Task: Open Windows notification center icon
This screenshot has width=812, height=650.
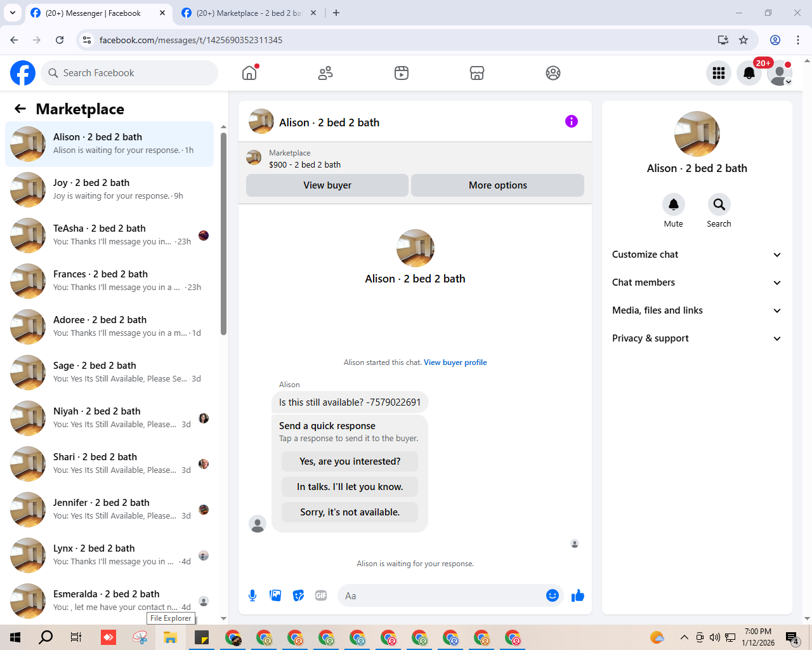Action: click(x=792, y=637)
